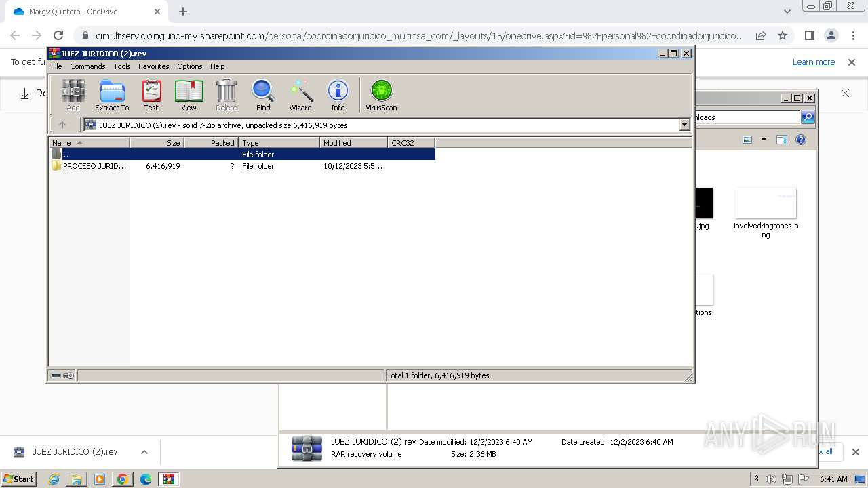This screenshot has height=488, width=868.
Task: Select the parent folder '..' row
Action: pos(242,154)
